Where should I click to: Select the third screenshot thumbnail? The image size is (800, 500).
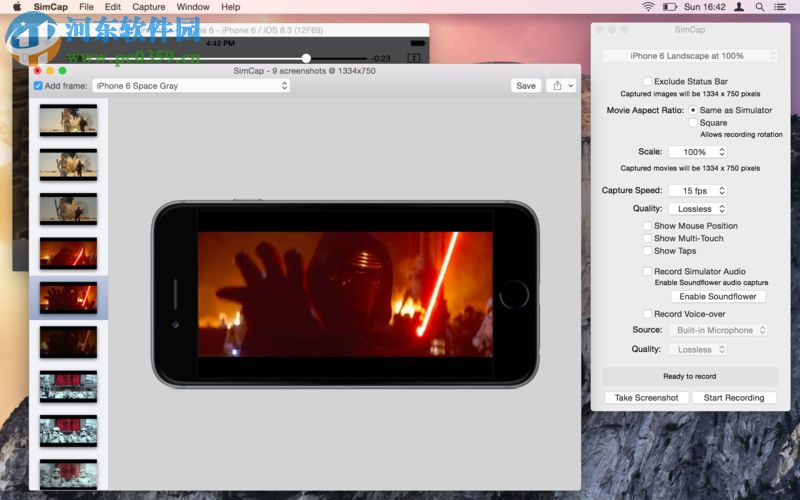[68, 209]
